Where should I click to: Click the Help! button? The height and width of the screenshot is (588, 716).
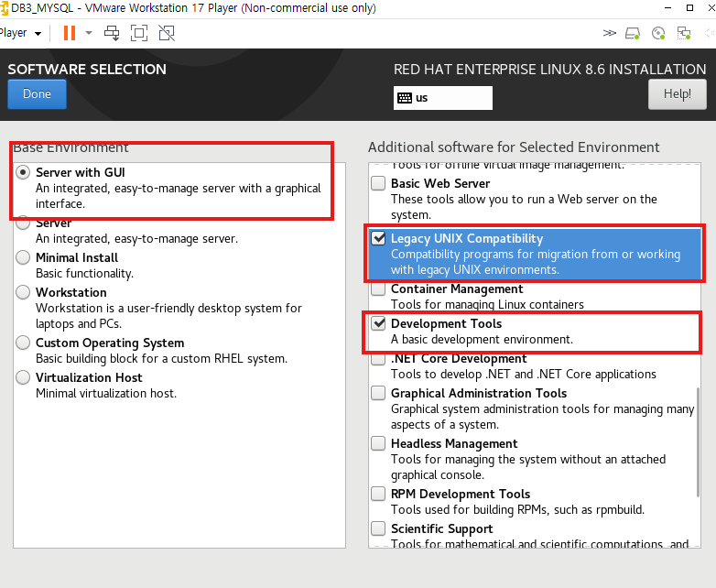tap(678, 94)
